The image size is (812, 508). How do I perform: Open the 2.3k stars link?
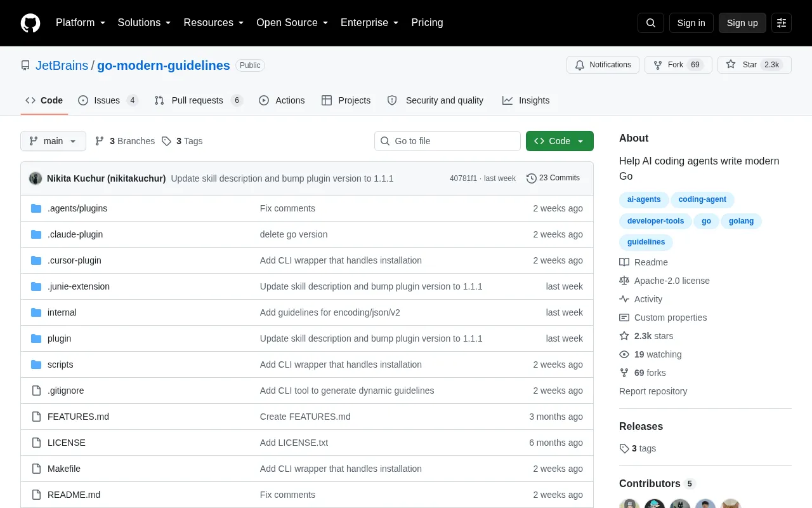pos(654,336)
